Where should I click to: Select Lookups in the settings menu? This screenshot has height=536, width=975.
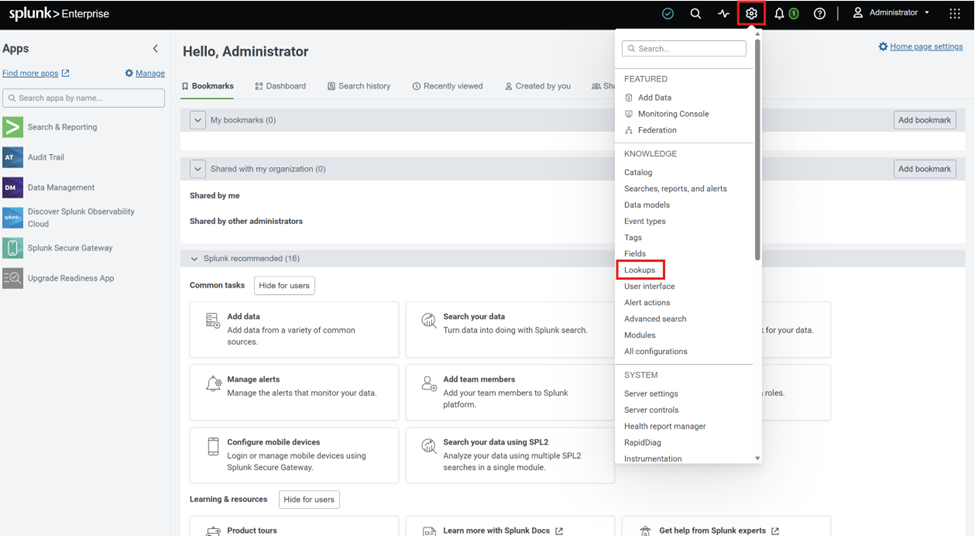click(x=640, y=270)
